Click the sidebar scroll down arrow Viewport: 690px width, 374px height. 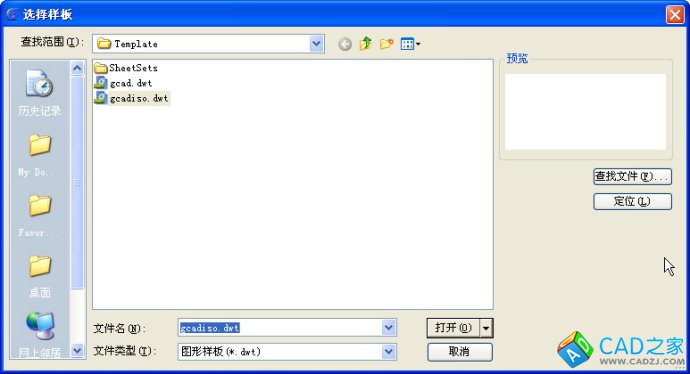(77, 351)
